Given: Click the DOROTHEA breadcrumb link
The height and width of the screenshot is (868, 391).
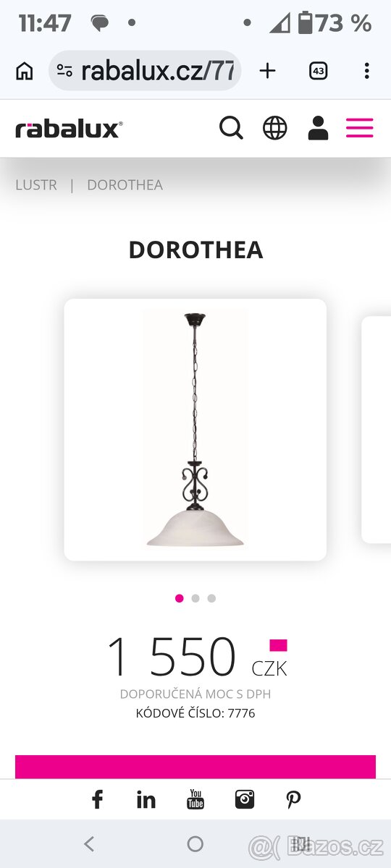Looking at the screenshot, I should [125, 184].
